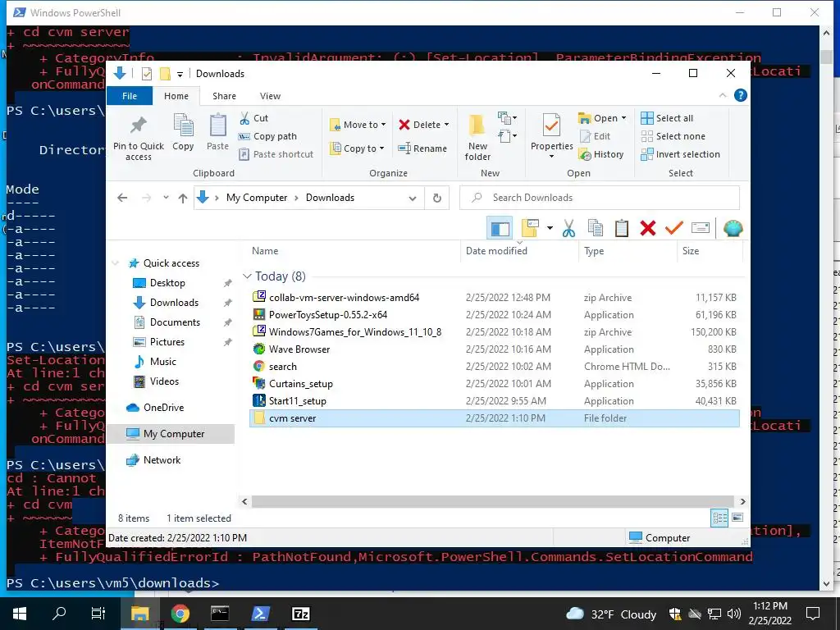Image resolution: width=840 pixels, height=630 pixels.
Task: Select the Curtains_setup file
Action: click(x=300, y=384)
